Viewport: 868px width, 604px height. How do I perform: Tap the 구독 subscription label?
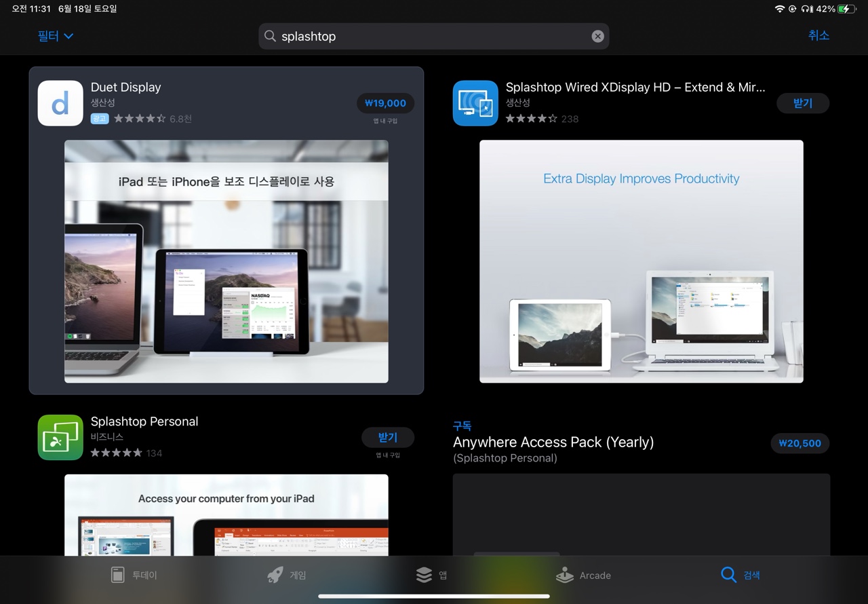coord(462,426)
